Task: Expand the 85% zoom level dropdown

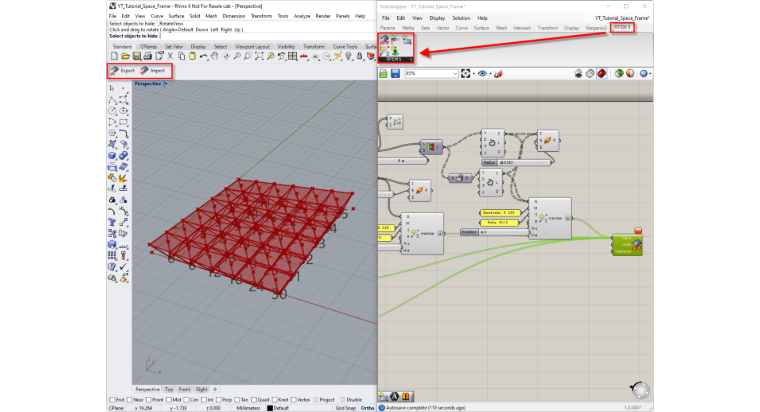Action: point(455,74)
